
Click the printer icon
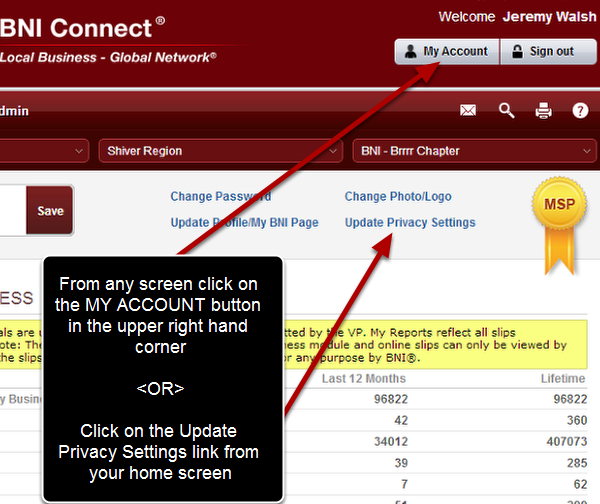click(x=544, y=111)
